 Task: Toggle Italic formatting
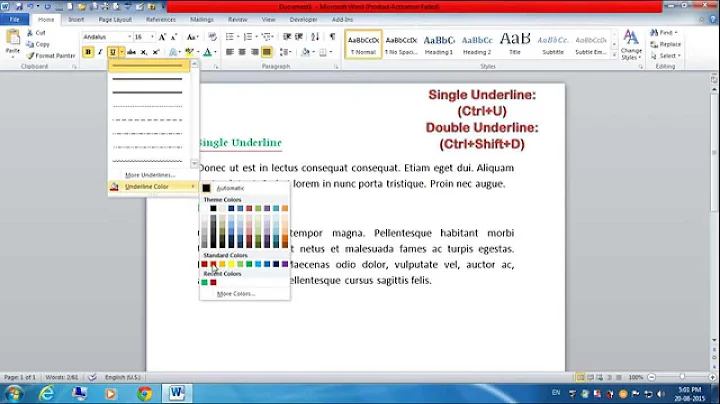(x=100, y=52)
